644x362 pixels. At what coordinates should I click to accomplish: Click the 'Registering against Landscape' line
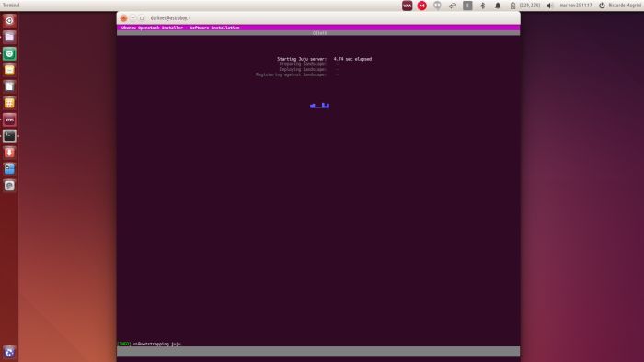(x=291, y=74)
